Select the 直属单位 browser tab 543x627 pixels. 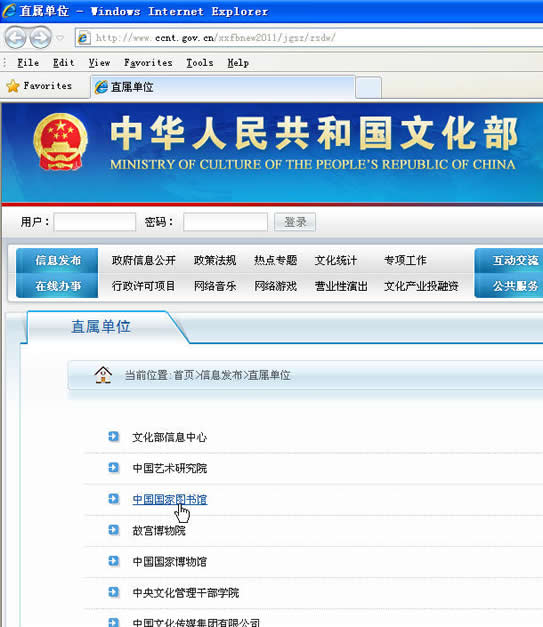pos(223,87)
